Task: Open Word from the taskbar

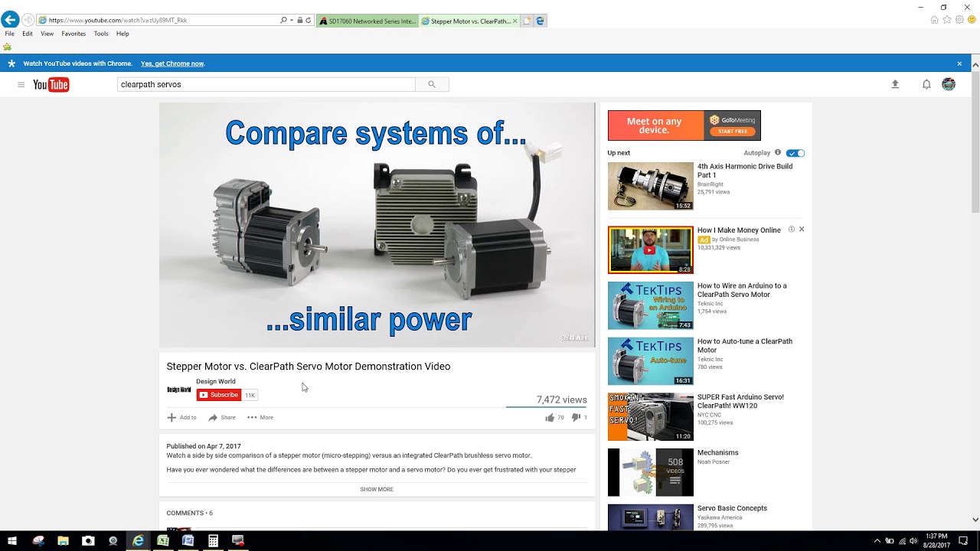Action: 188,541
